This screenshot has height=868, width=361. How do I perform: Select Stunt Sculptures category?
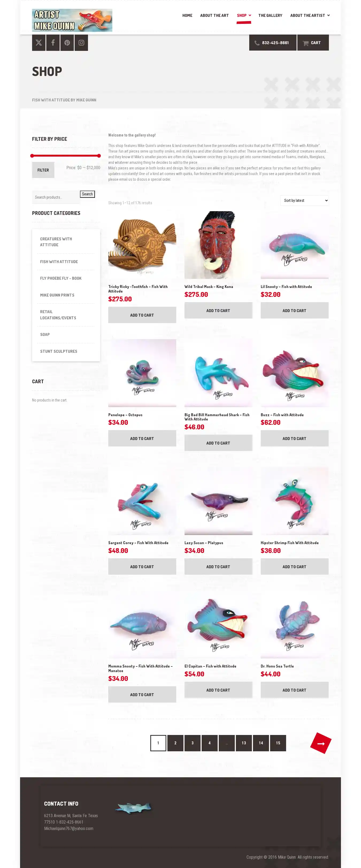click(x=59, y=351)
